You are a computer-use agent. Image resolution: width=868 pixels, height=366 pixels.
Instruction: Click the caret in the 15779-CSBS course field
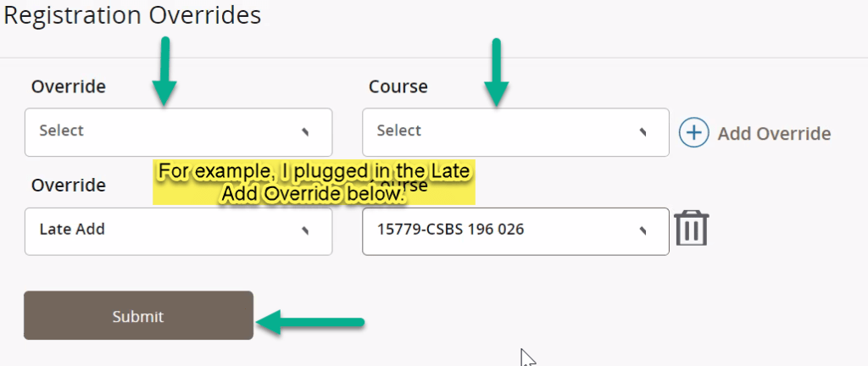[x=642, y=230]
